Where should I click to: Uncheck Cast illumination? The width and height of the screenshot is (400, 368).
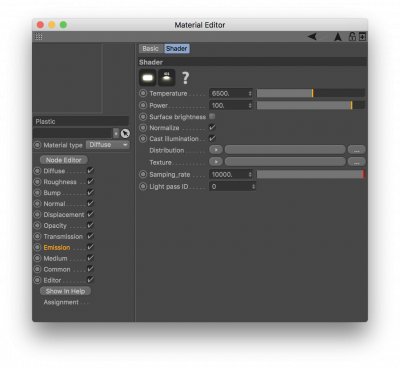(x=212, y=138)
